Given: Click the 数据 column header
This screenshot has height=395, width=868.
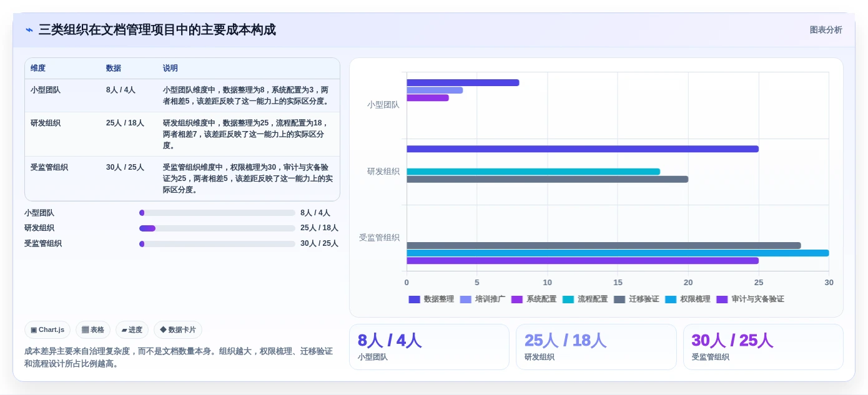Looking at the screenshot, I should pos(114,68).
